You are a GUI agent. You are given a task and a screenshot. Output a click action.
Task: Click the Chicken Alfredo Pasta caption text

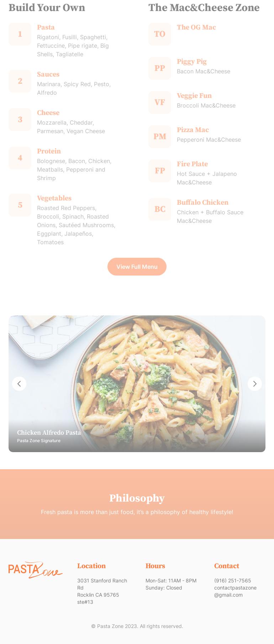click(49, 433)
